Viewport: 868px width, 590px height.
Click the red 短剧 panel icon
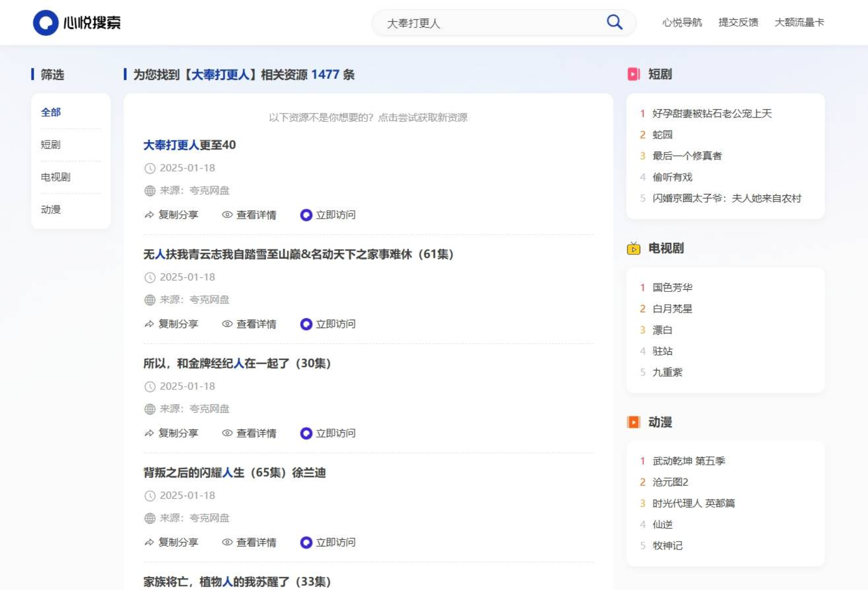[634, 75]
